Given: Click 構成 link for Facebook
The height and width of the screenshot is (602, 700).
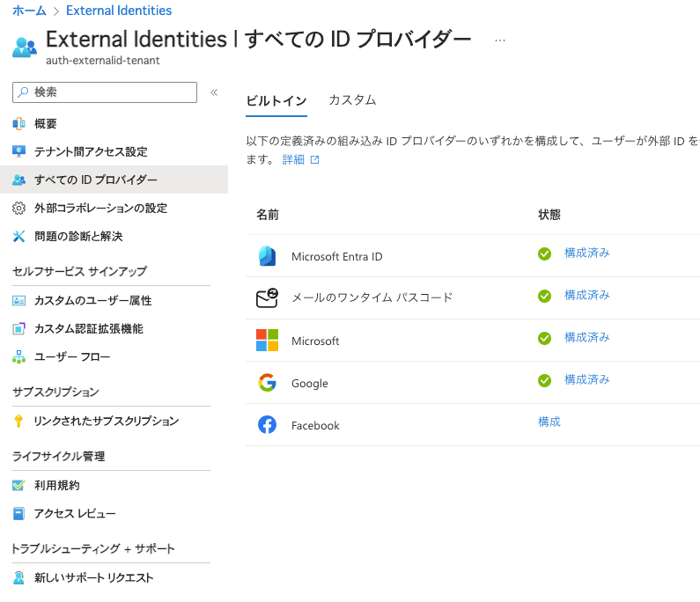Looking at the screenshot, I should [x=549, y=422].
